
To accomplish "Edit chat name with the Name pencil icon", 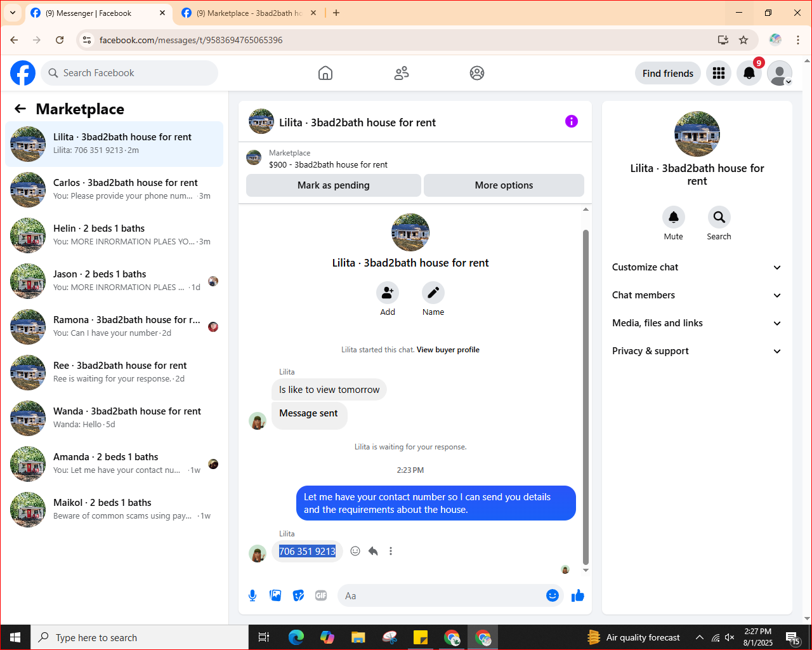I will [x=433, y=293].
